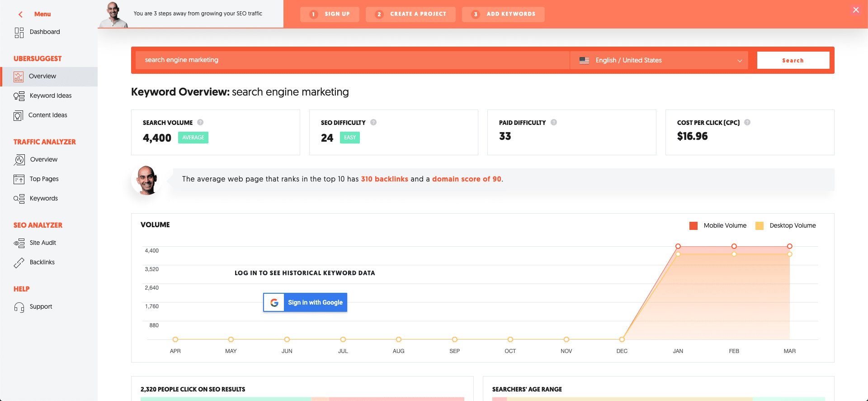Click Neil Patel avatar beside backlinks tip
The height and width of the screenshot is (401, 868).
(x=146, y=180)
